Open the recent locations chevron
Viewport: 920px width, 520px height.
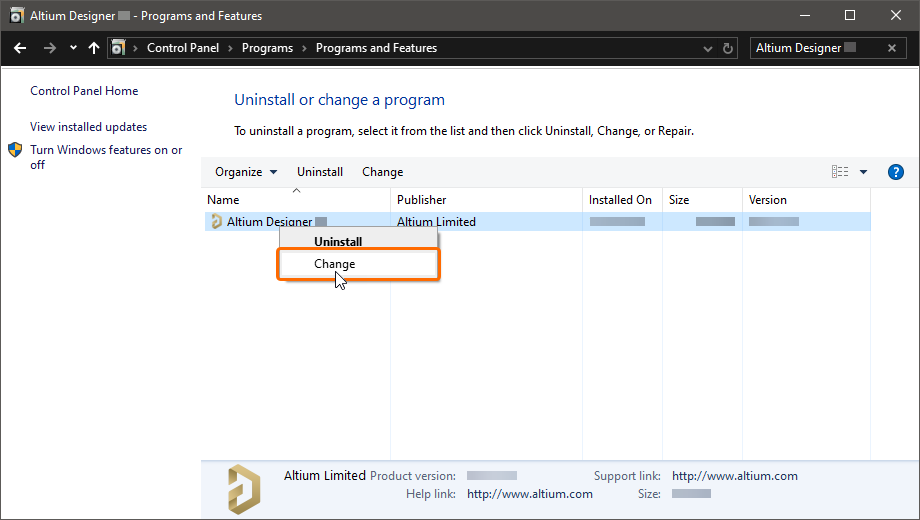click(x=73, y=48)
